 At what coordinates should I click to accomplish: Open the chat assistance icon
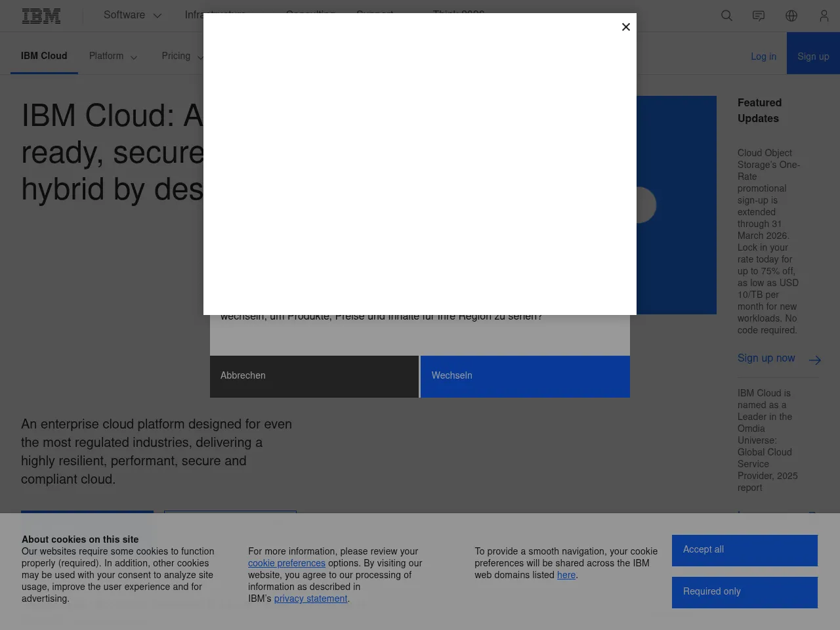pyautogui.click(x=759, y=16)
